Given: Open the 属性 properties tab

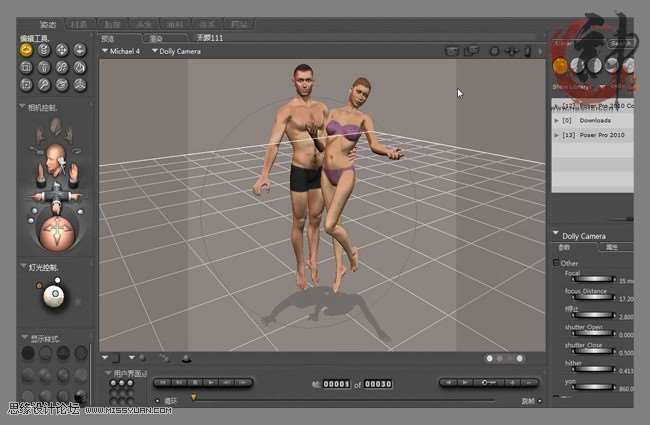Looking at the screenshot, I should (x=612, y=248).
